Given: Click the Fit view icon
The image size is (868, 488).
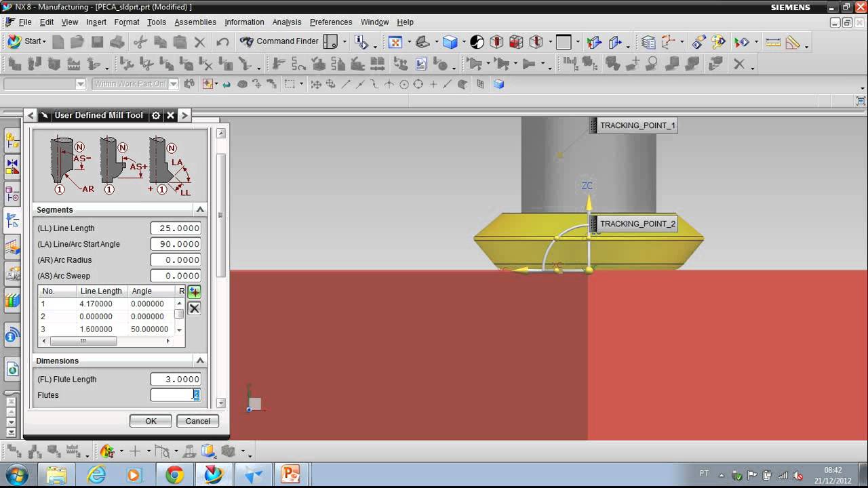Looking at the screenshot, I should pyautogui.click(x=395, y=42).
